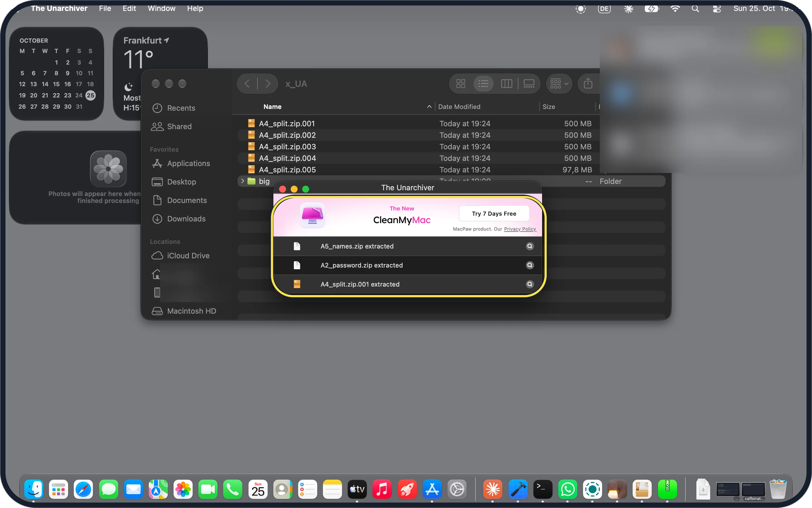Reveal A2_password.zip extraction in Finder

(529, 266)
